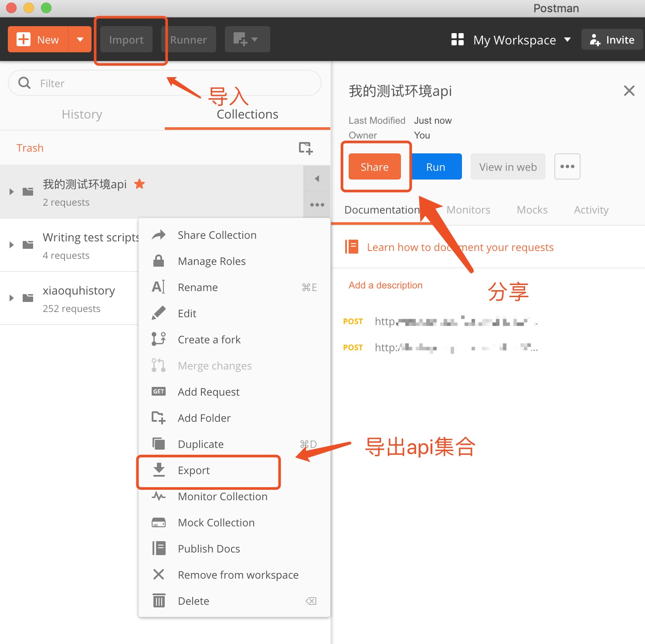Image resolution: width=645 pixels, height=644 pixels.
Task: Toggle the star on 我的测试环境api
Action: click(139, 184)
